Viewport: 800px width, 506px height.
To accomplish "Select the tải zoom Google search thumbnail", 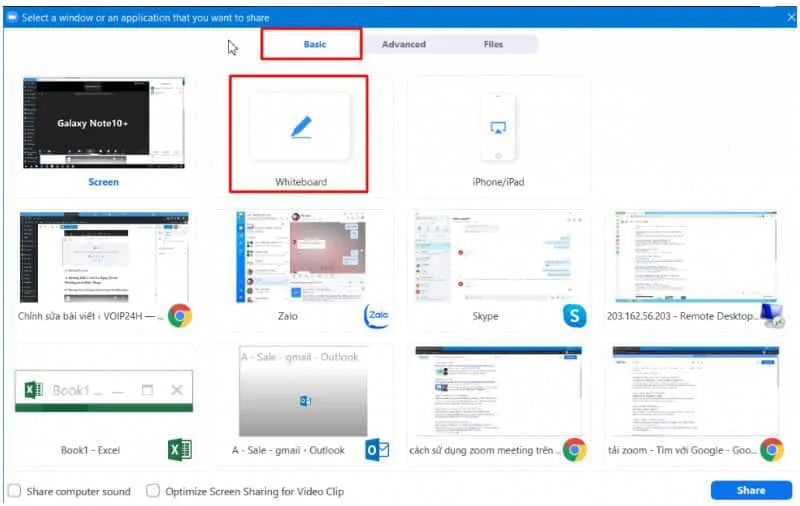I will point(696,391).
